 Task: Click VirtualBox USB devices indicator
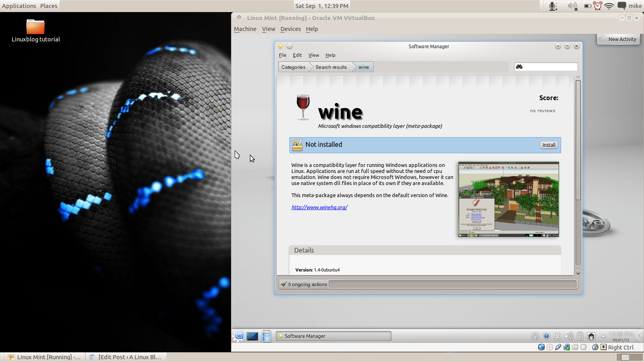point(558,347)
